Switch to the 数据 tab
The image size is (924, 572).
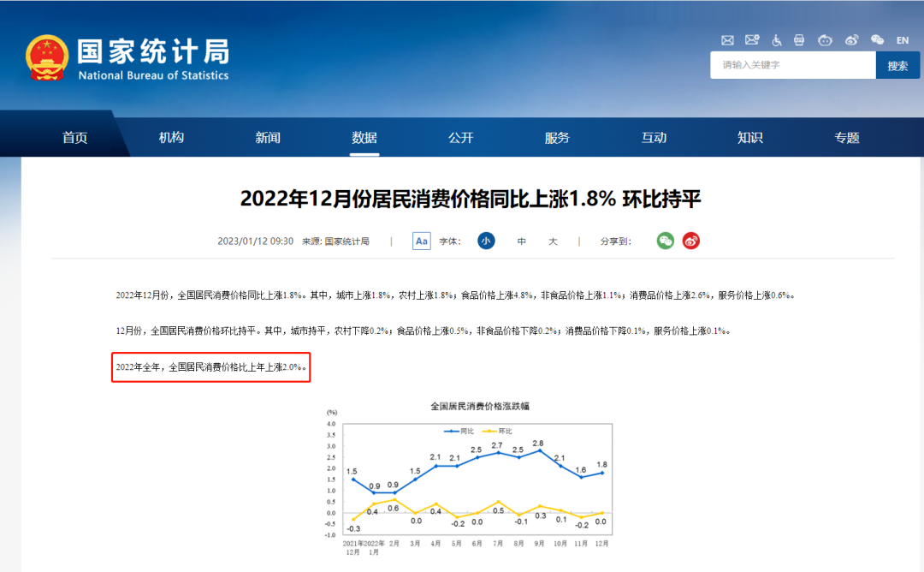(x=364, y=135)
